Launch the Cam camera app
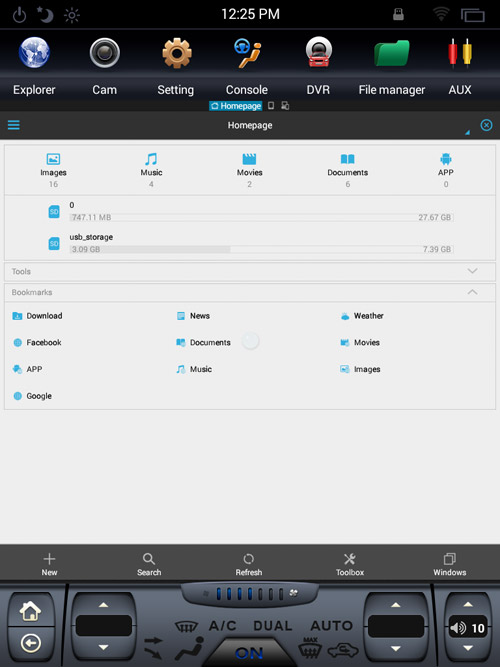Screen dimensions: 500x667 point(105,53)
